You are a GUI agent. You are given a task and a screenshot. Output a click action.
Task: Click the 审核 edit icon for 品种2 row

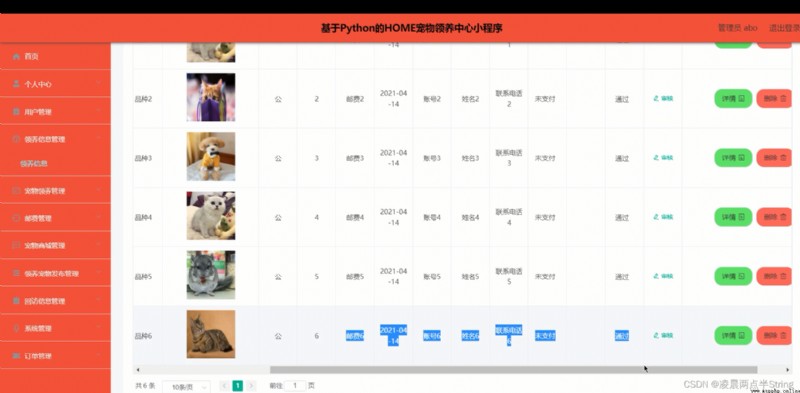(656, 99)
